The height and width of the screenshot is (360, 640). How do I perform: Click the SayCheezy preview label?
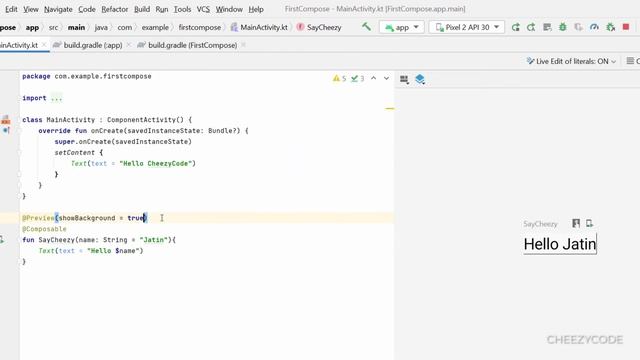[540, 224]
